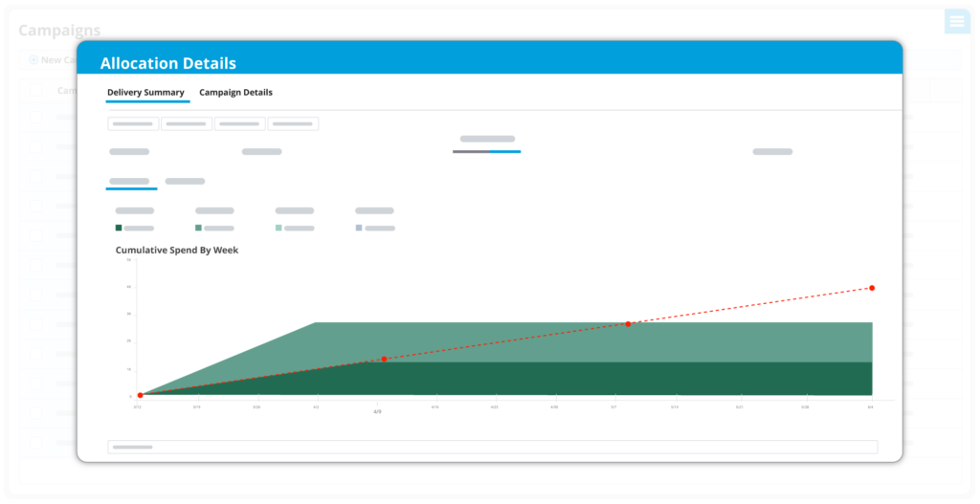980x504 pixels.
Task: Select the red data point near 5/7
Action: point(628,324)
